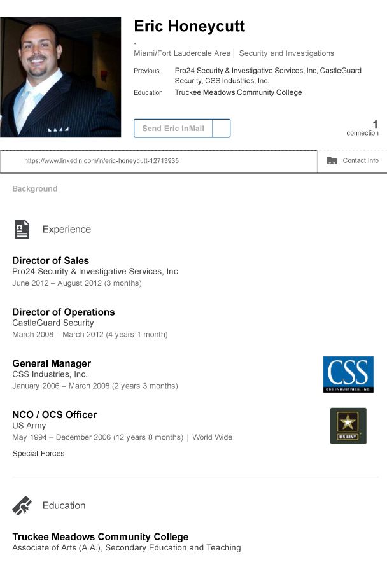Click the Eric Honeycutt name heading
The height and width of the screenshot is (588, 387).
pyautogui.click(x=189, y=27)
